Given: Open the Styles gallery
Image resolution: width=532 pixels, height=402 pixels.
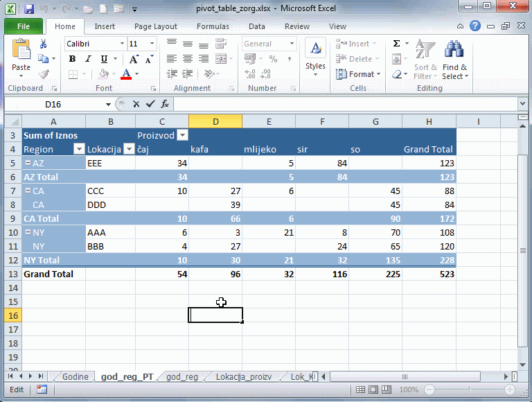Looking at the screenshot, I should pyautogui.click(x=315, y=57).
